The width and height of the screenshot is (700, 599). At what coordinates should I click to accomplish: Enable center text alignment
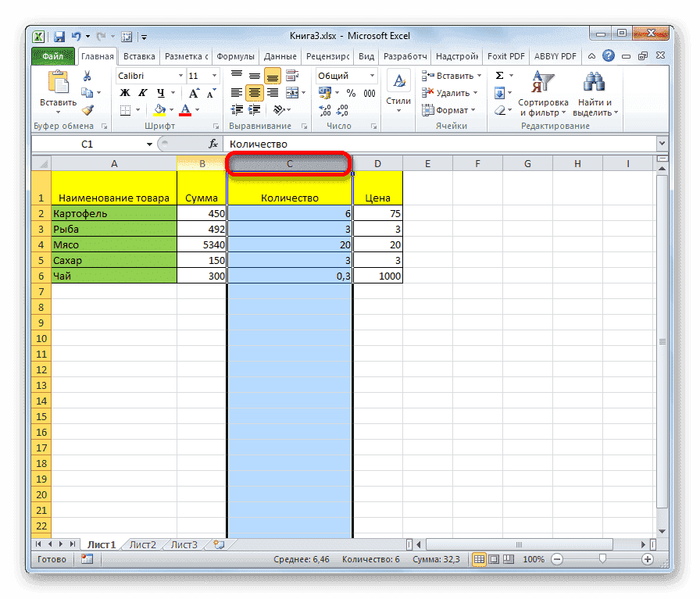(254, 93)
